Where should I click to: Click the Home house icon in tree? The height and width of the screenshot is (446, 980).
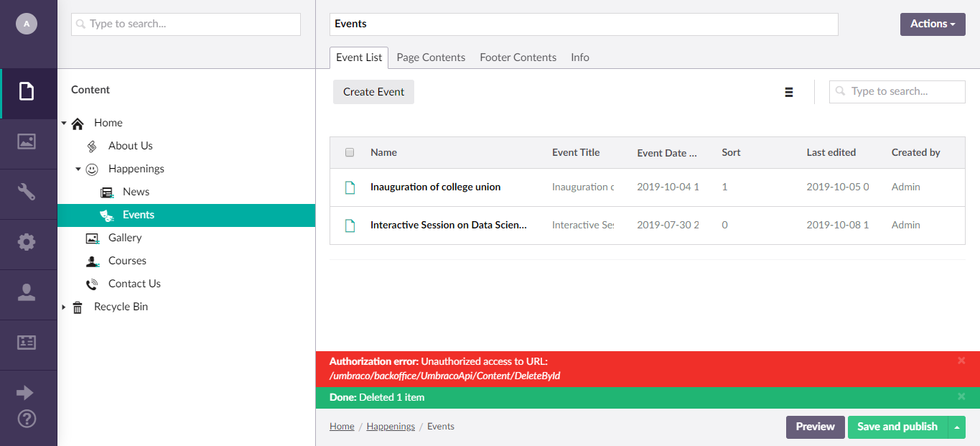pos(78,124)
